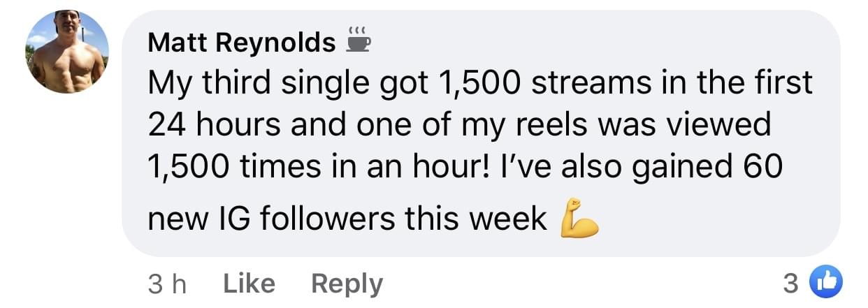Like Matt Reynolds' comment
The width and height of the screenshot is (868, 308).
click(x=249, y=284)
